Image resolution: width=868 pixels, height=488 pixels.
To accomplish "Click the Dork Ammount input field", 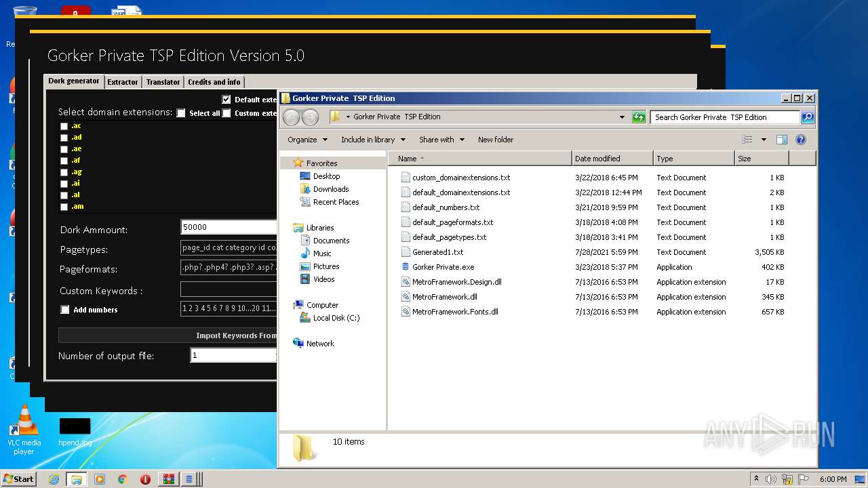I will coord(229,227).
